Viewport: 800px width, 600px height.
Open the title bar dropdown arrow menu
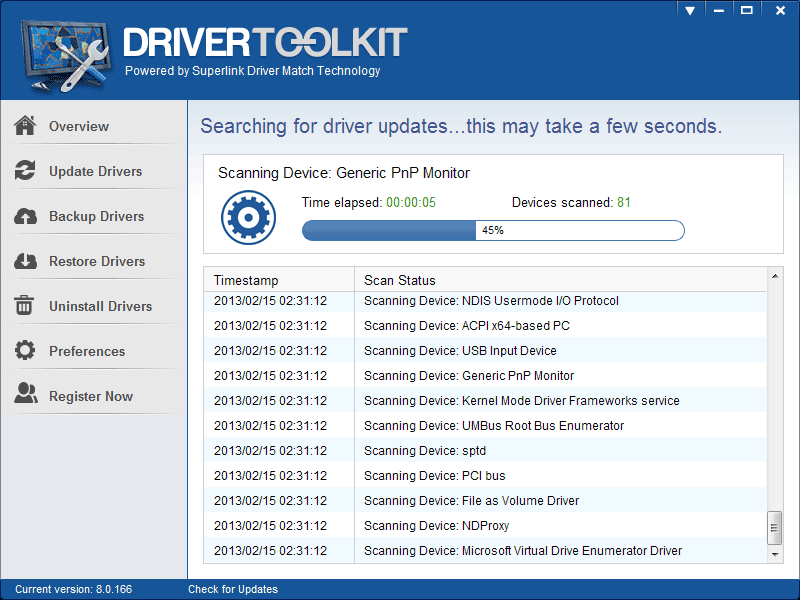(690, 10)
